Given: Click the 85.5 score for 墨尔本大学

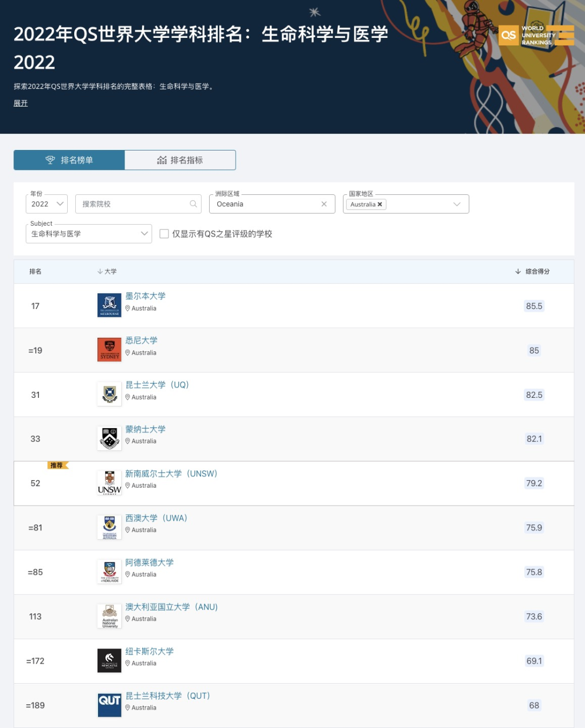Looking at the screenshot, I should 534,306.
